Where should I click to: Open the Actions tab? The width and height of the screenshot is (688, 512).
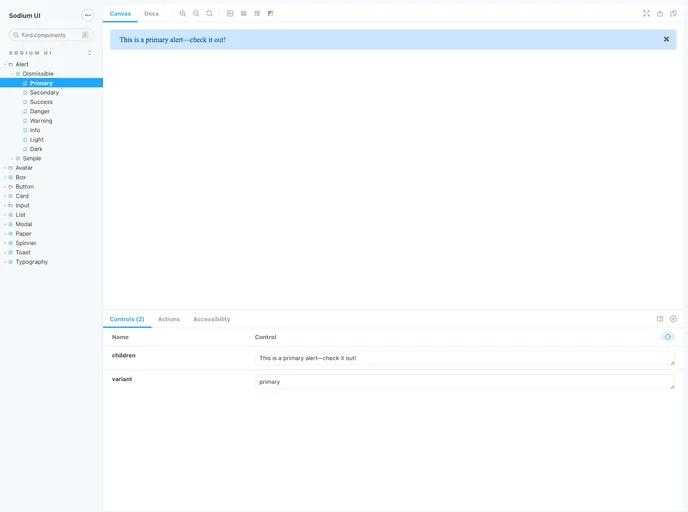pos(169,319)
